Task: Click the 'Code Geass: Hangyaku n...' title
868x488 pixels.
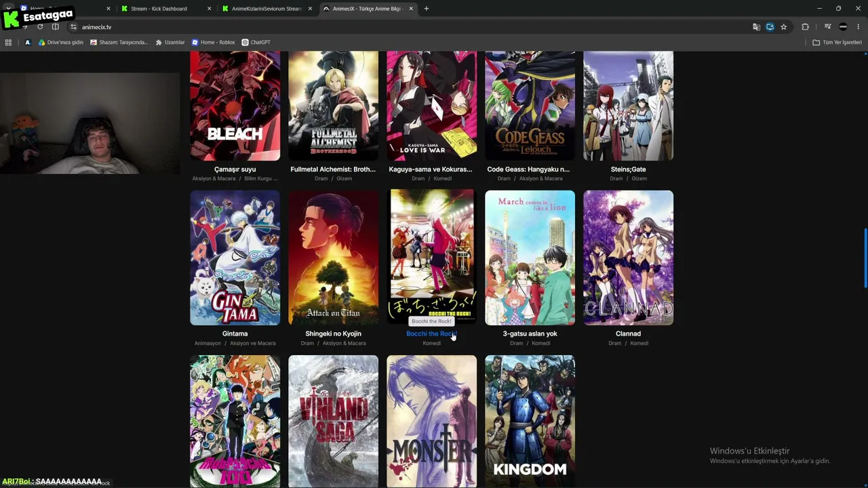Action: (528, 169)
